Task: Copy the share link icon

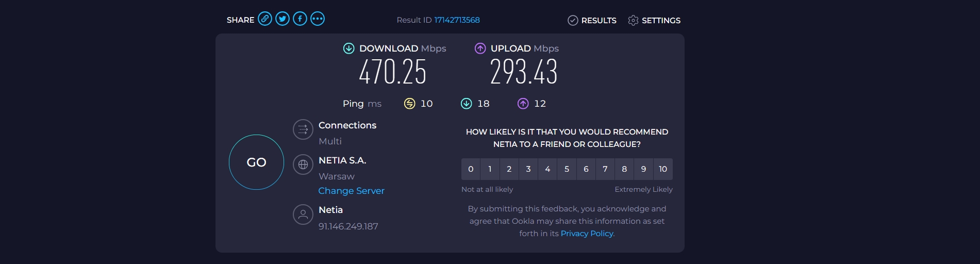Action: click(x=265, y=19)
